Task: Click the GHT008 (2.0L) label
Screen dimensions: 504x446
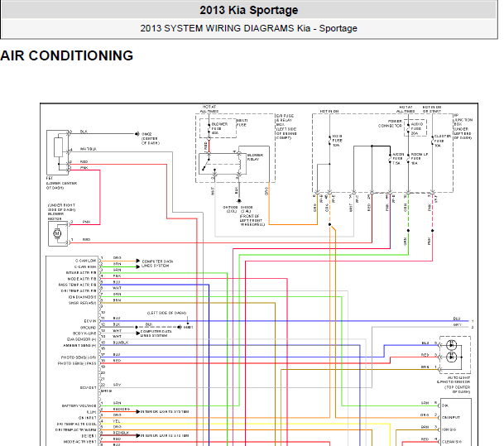Action: pos(231,209)
